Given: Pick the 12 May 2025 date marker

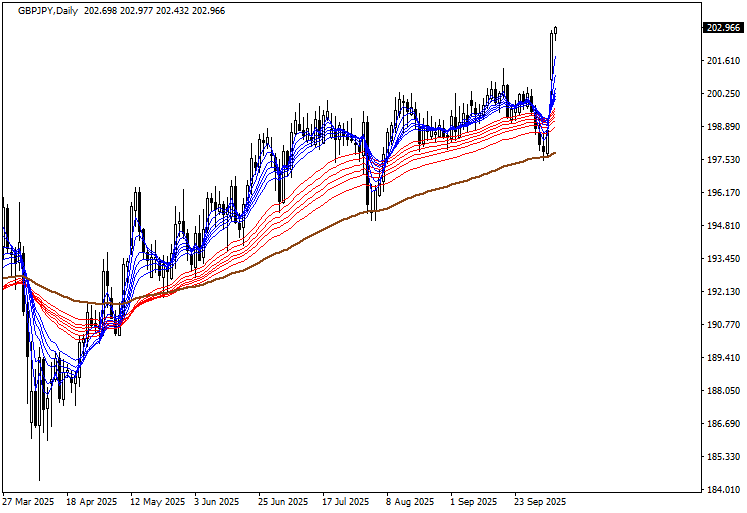Looking at the screenshot, I should point(156,501).
